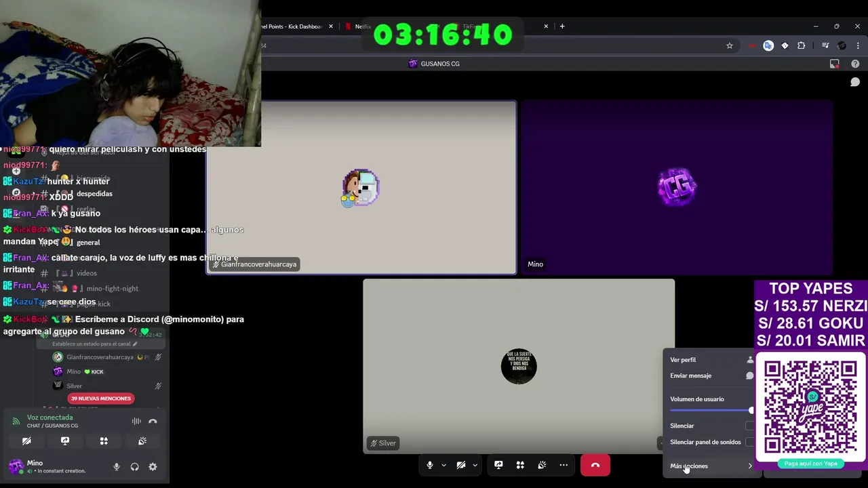Check Silenciar panel de sonidos checkbox

click(749, 442)
